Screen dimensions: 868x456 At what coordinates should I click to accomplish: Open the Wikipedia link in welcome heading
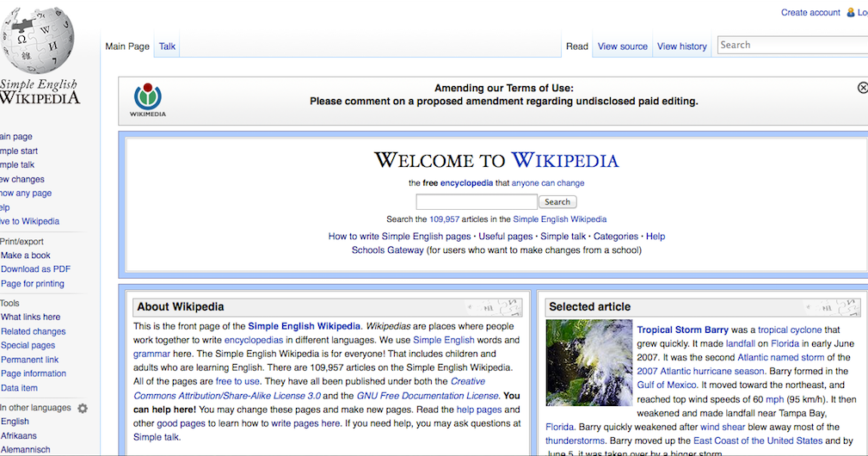click(x=564, y=160)
